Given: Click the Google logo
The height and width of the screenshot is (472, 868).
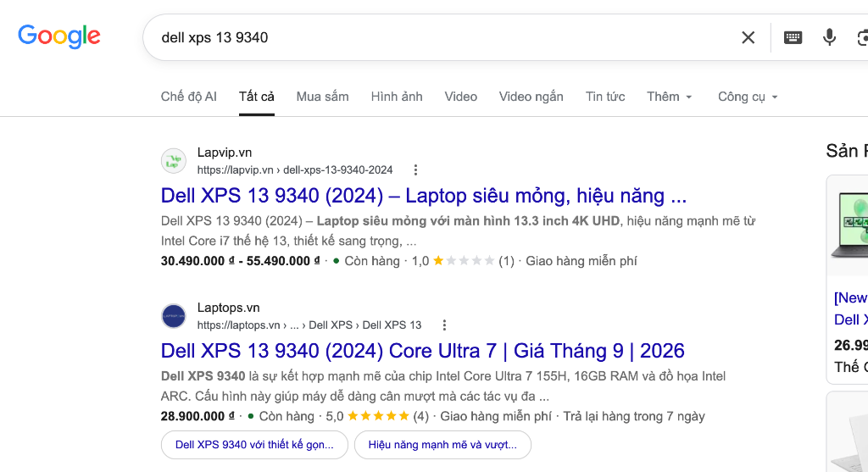Looking at the screenshot, I should 59,36.
